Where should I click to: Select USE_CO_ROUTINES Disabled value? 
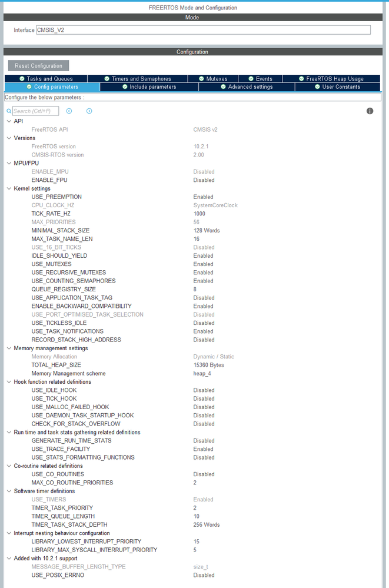point(204,474)
